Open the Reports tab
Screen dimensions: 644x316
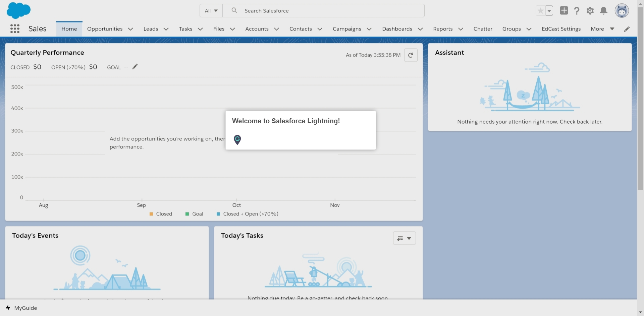[443, 29]
